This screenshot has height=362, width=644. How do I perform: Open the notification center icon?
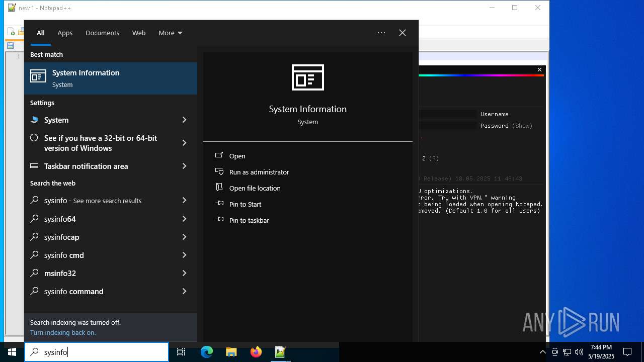coord(627,352)
